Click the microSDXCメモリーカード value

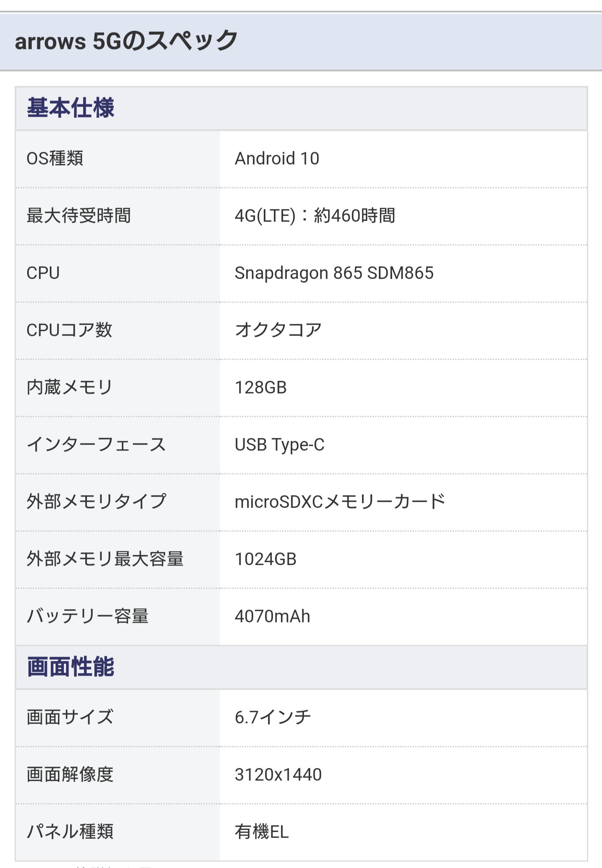340,502
